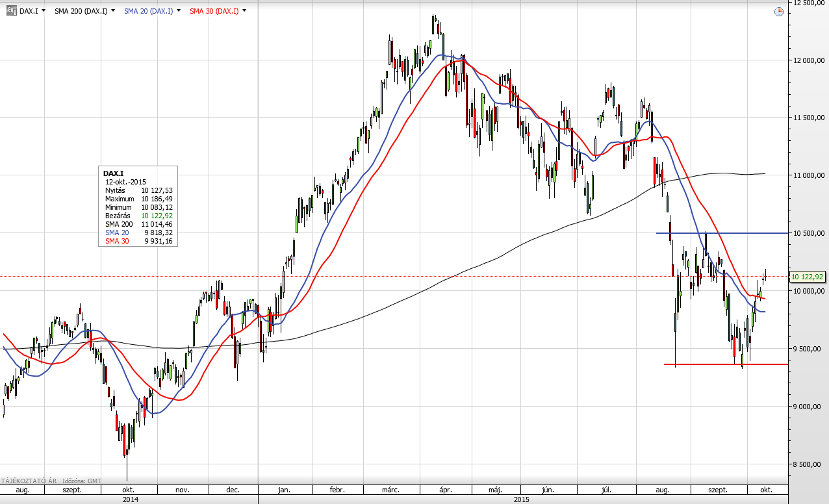Click the nov. month label

(182, 490)
